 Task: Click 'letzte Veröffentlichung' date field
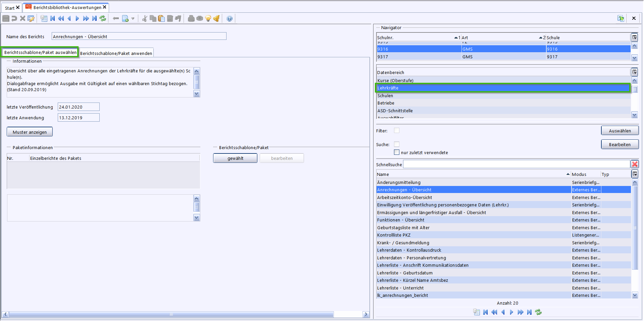(x=79, y=107)
